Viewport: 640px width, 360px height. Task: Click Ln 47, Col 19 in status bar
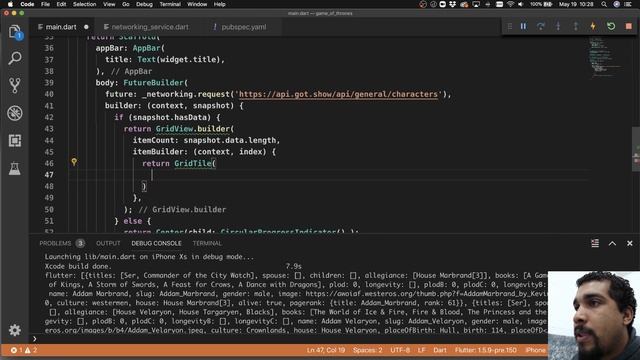click(326, 350)
